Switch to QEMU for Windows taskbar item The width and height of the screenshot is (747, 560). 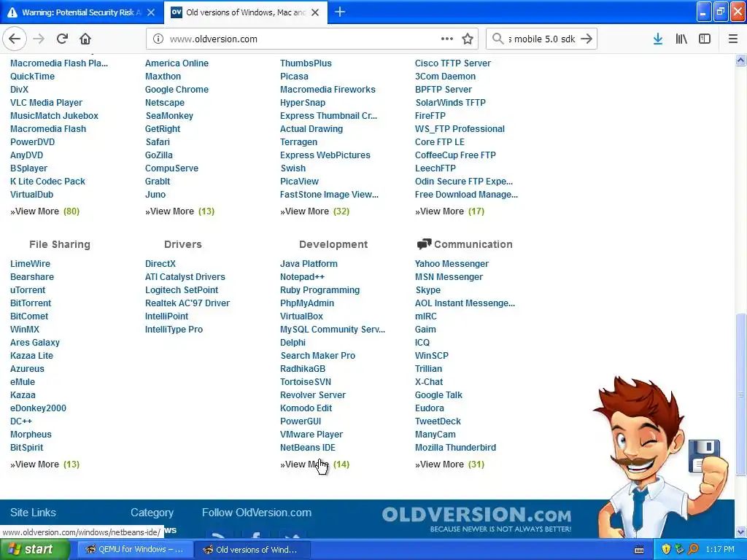click(135, 549)
